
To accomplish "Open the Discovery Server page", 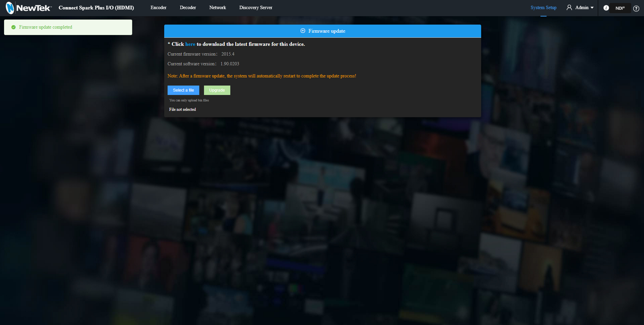I will 256,7.
